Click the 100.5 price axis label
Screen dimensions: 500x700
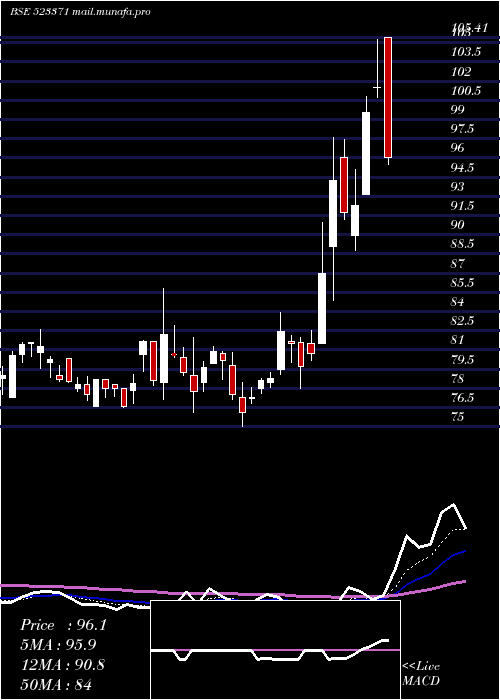pyautogui.click(x=466, y=91)
